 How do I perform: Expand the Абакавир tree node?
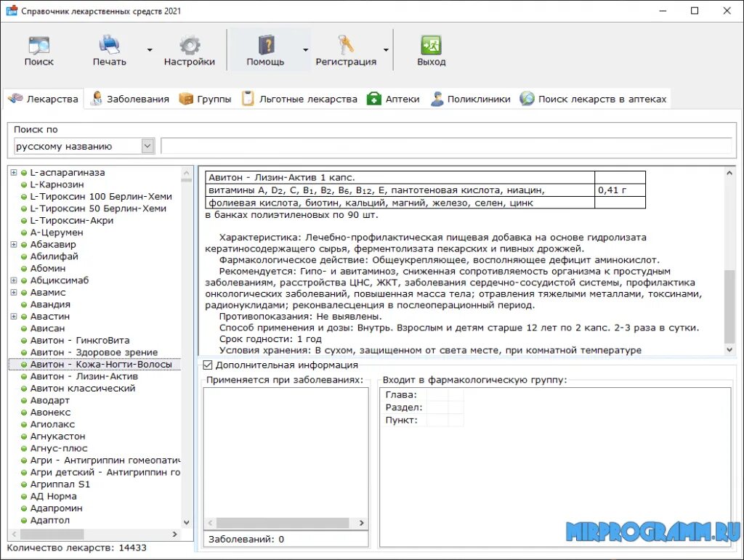(14, 245)
